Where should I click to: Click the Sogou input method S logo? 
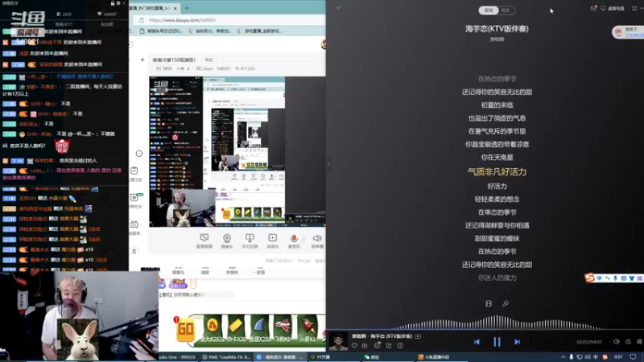(x=590, y=278)
